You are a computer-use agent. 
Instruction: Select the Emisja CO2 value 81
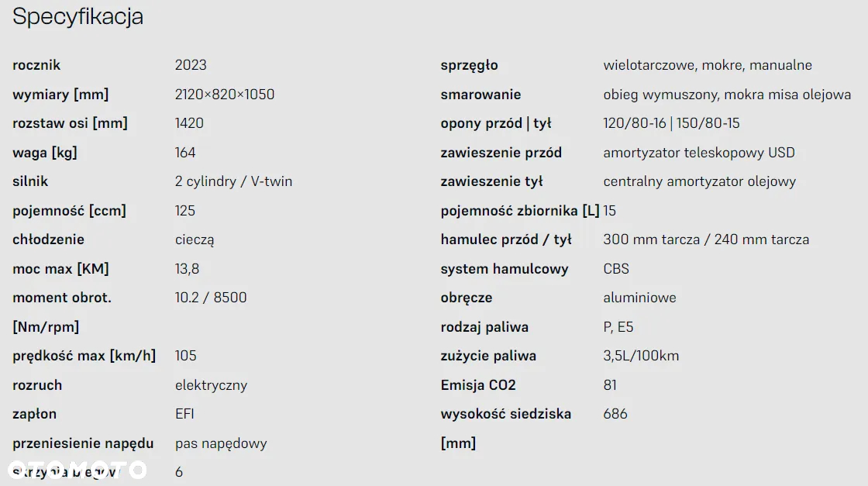click(609, 384)
